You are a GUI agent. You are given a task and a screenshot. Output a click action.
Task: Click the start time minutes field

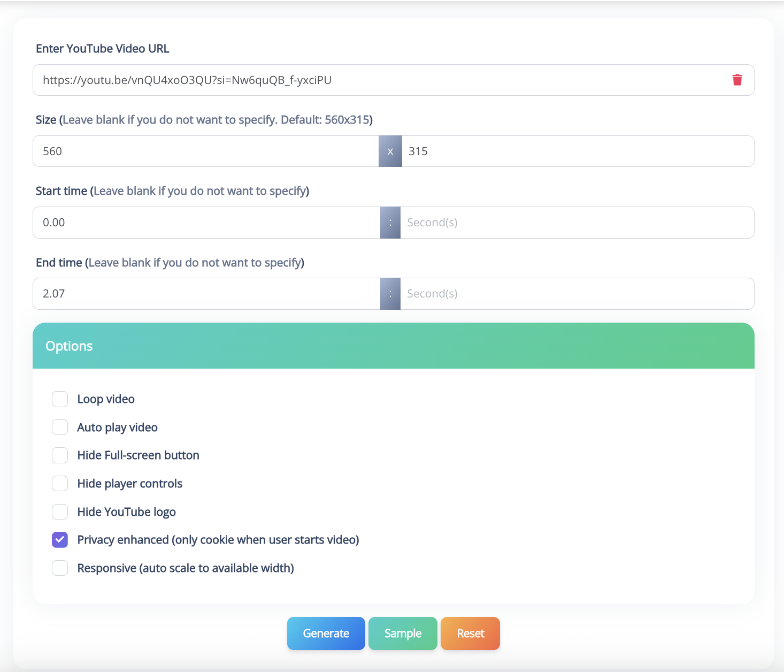[x=206, y=223]
